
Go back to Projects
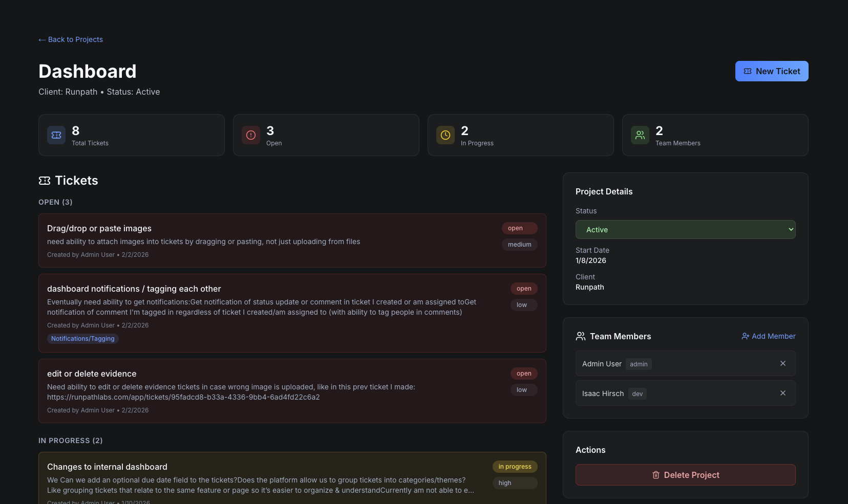[x=71, y=39]
